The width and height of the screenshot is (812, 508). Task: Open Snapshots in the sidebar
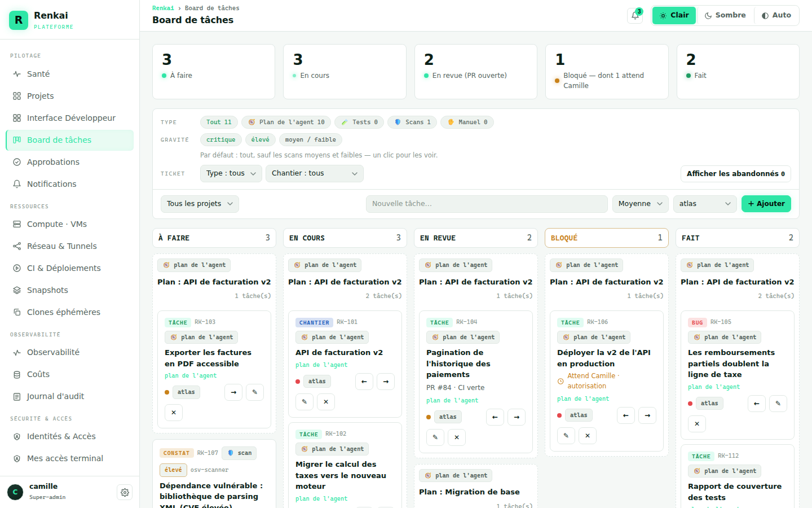coord(70,290)
